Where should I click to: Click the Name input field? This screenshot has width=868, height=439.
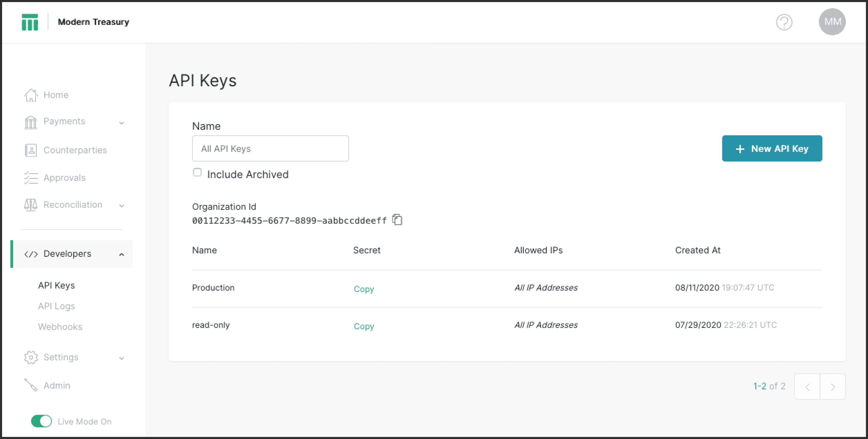[x=271, y=148]
